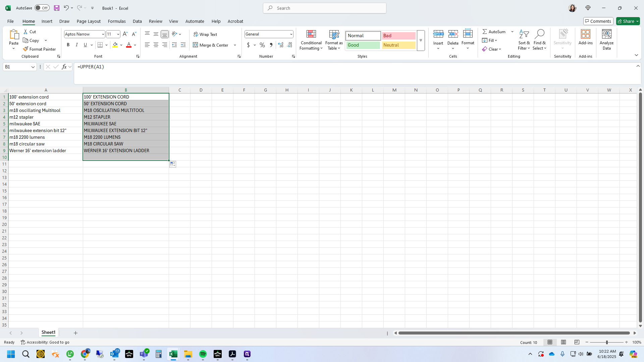The height and width of the screenshot is (362, 644).
Task: Apply the Fill Color bucket icon
Action: click(x=115, y=45)
